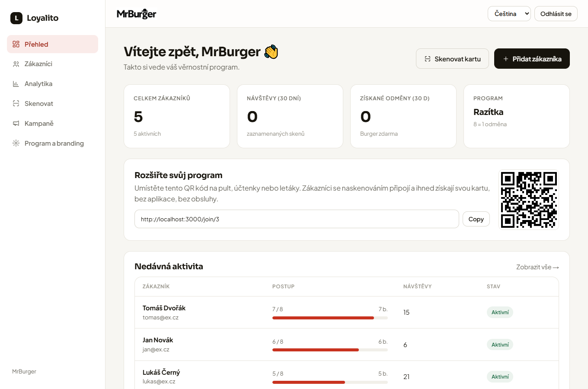Click the Návštěvy column header
This screenshot has width=588, height=389.
417,287
